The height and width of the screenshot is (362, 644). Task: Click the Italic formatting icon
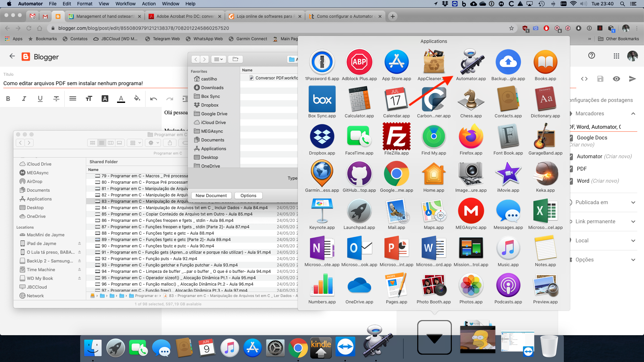pyautogui.click(x=24, y=99)
